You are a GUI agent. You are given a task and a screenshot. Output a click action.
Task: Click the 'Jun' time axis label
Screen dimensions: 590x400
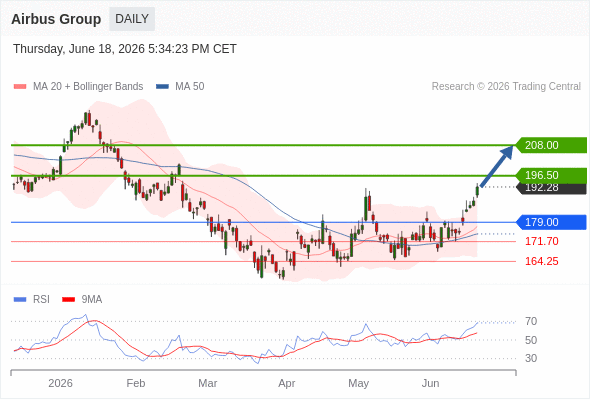click(430, 383)
